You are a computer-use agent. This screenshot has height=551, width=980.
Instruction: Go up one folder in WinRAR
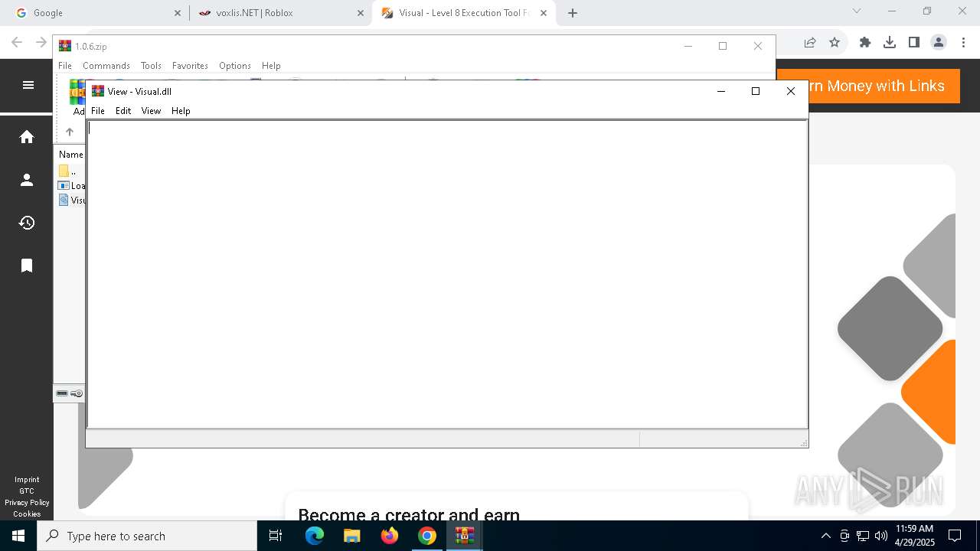70,132
